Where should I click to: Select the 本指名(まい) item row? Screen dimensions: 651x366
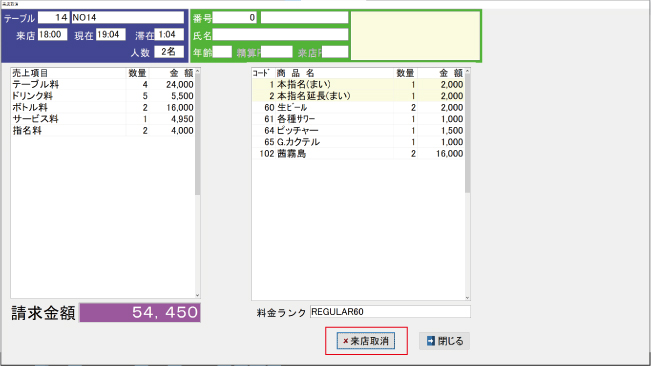click(x=358, y=85)
